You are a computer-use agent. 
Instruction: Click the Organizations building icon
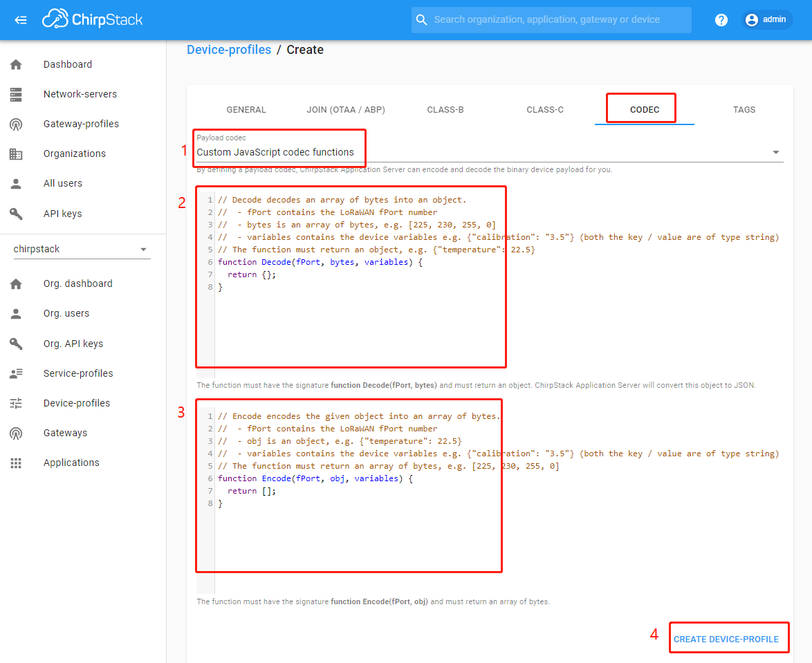[x=16, y=153]
